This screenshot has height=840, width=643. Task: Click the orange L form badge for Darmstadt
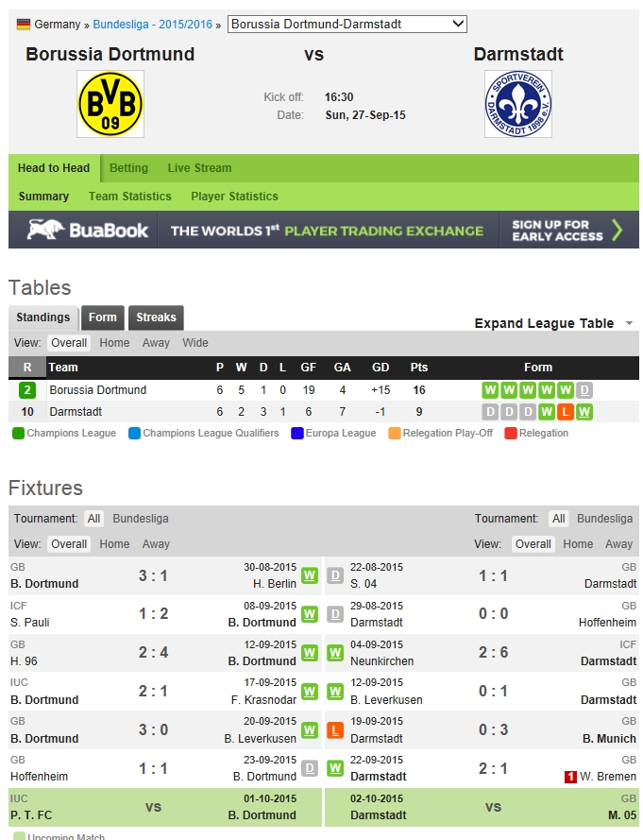click(565, 412)
